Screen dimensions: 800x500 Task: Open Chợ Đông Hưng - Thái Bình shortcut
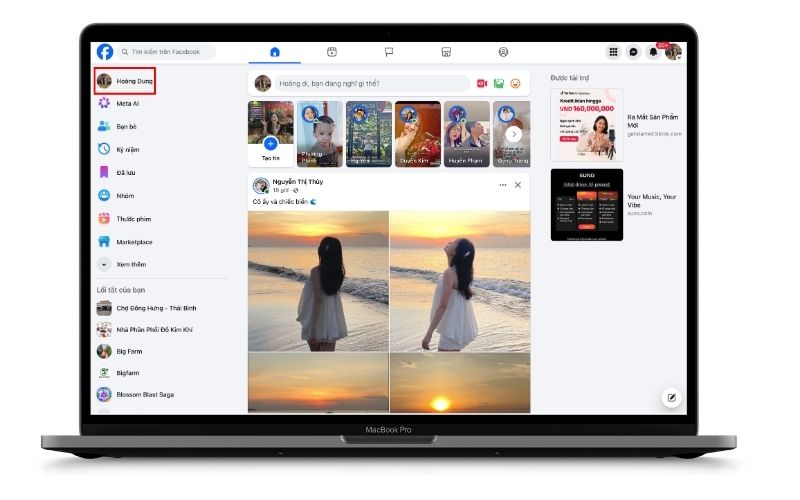tap(147, 308)
